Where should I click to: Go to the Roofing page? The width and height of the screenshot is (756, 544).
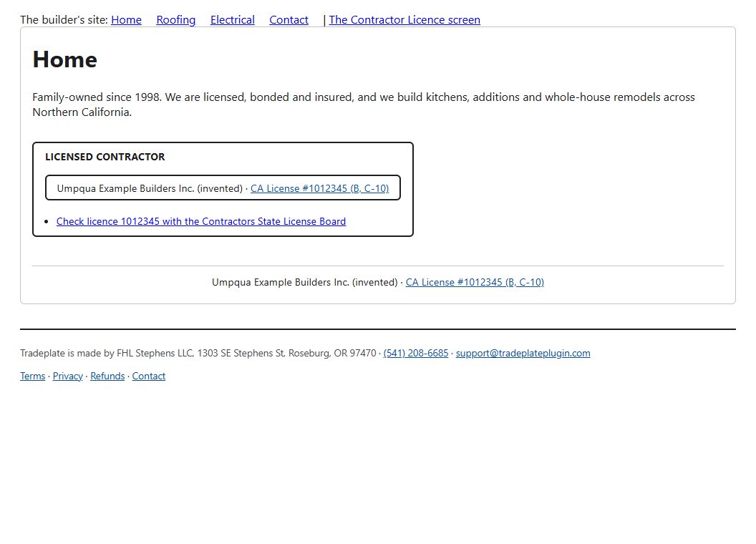click(x=176, y=20)
